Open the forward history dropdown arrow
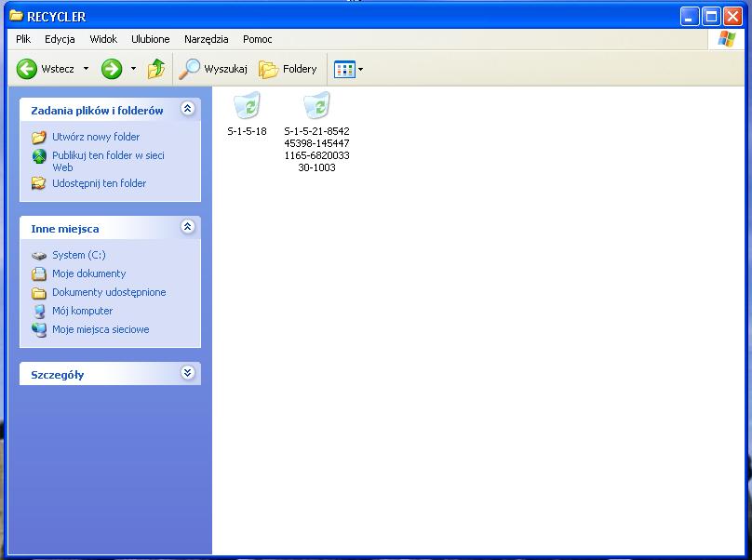Viewport: 752px width, 560px height. pos(133,69)
